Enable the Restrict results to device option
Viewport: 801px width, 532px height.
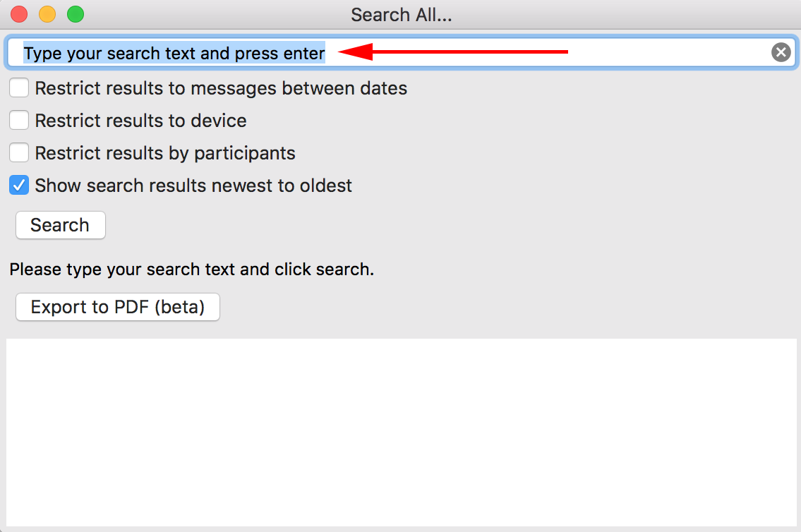[18, 120]
